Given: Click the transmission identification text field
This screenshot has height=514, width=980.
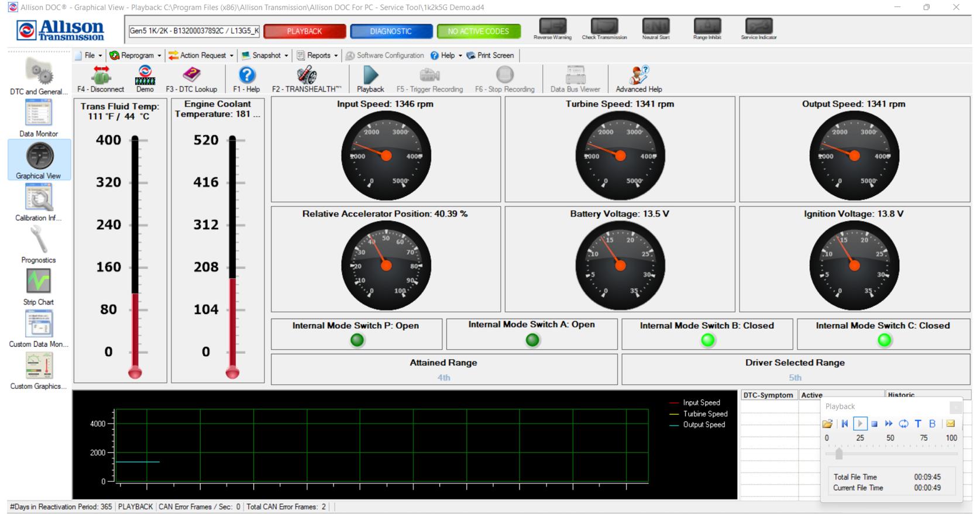Looking at the screenshot, I should tap(194, 32).
